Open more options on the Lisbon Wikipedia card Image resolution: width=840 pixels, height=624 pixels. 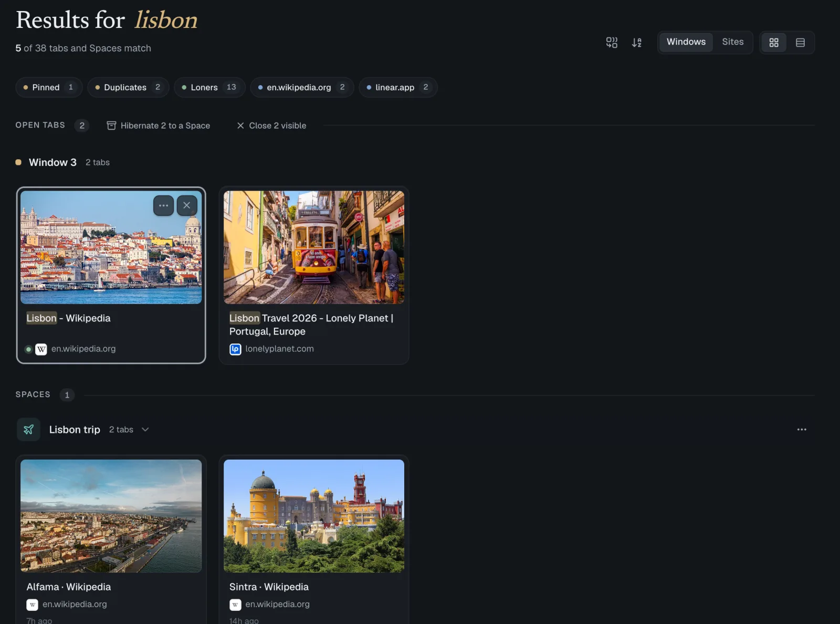(163, 205)
